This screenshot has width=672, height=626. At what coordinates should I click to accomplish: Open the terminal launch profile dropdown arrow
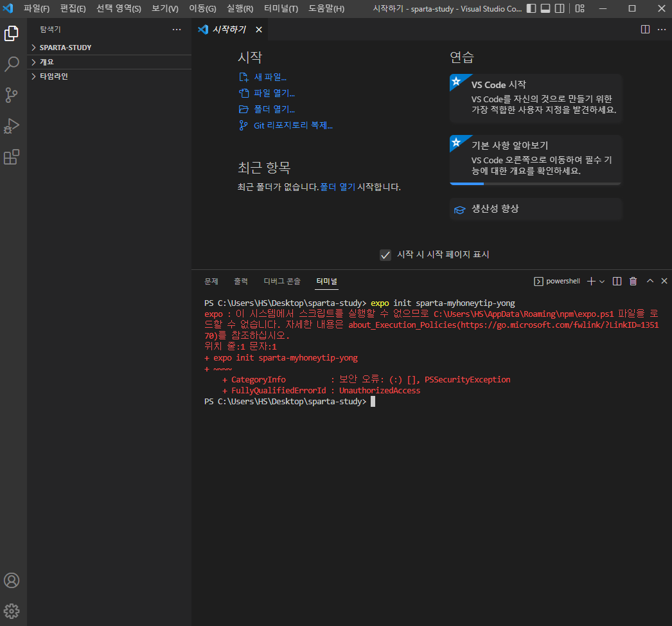[x=602, y=282]
